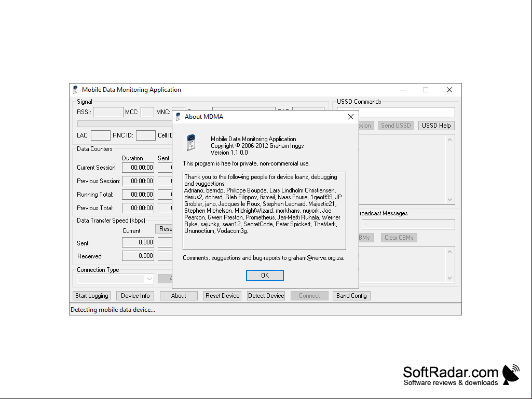Click 'Version 1.1.0.0' text
Screen dimensions: 532x399
point(229,153)
